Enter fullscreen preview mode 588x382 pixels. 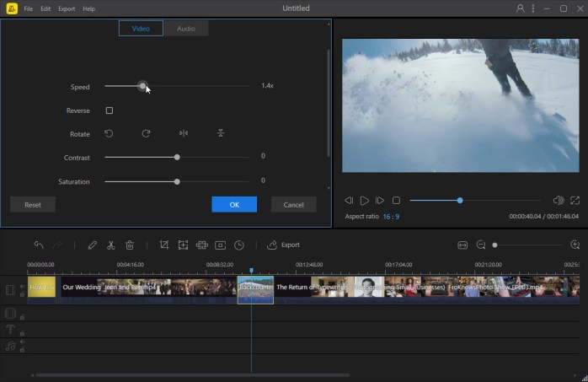pyautogui.click(x=575, y=201)
